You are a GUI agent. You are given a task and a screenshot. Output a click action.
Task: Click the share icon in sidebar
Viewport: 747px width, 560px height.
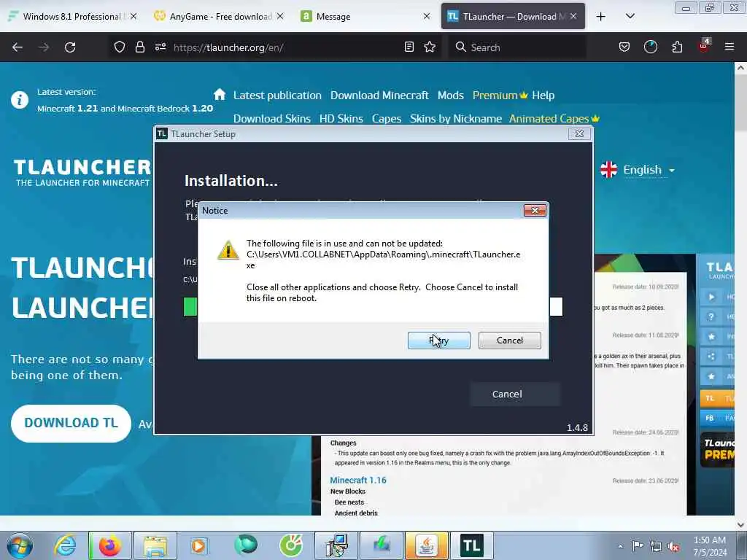(711, 356)
